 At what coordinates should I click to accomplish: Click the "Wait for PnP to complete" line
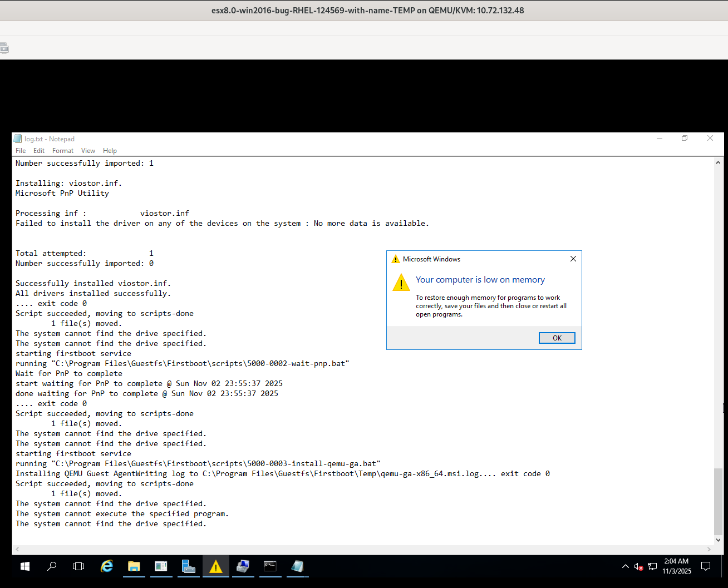69,373
